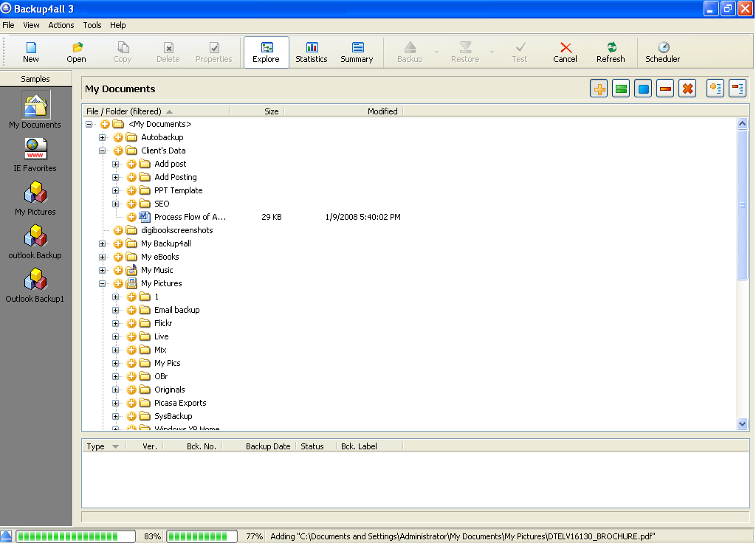The width and height of the screenshot is (756, 543).
Task: Sort by Type column header
Action: (x=104, y=446)
